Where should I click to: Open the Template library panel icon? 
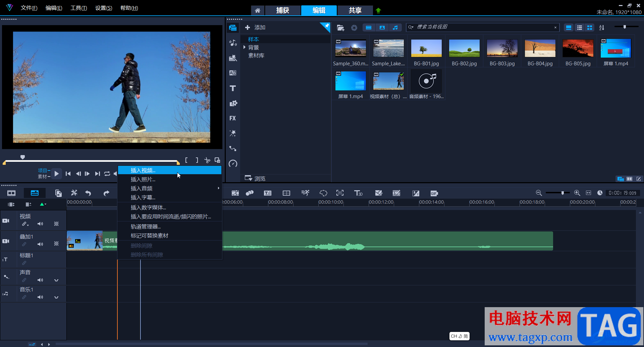[x=233, y=58]
